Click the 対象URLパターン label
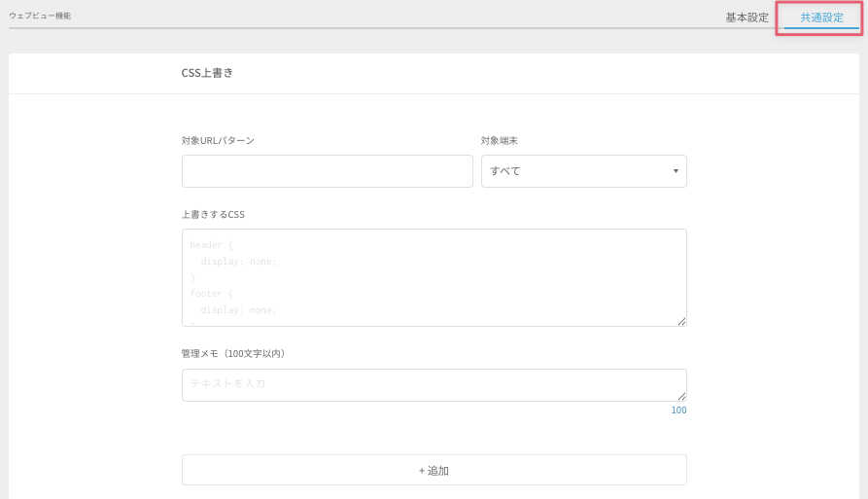The width and height of the screenshot is (868, 499). (218, 141)
